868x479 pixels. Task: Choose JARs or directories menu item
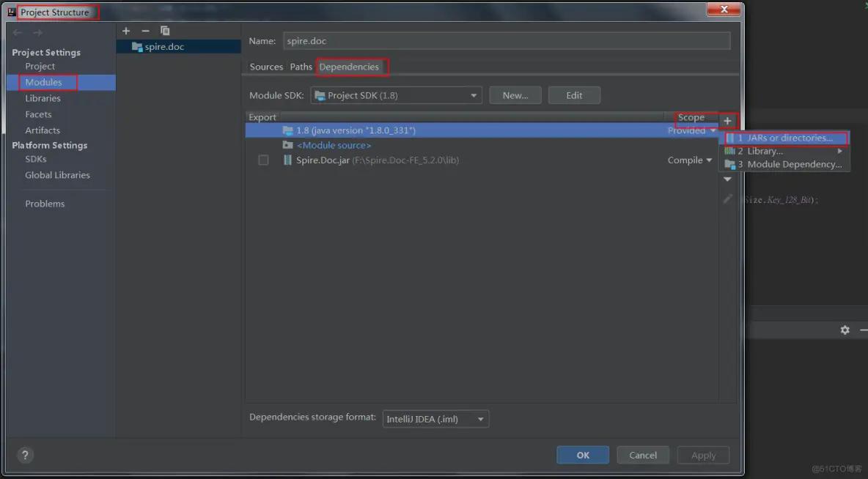(x=786, y=138)
